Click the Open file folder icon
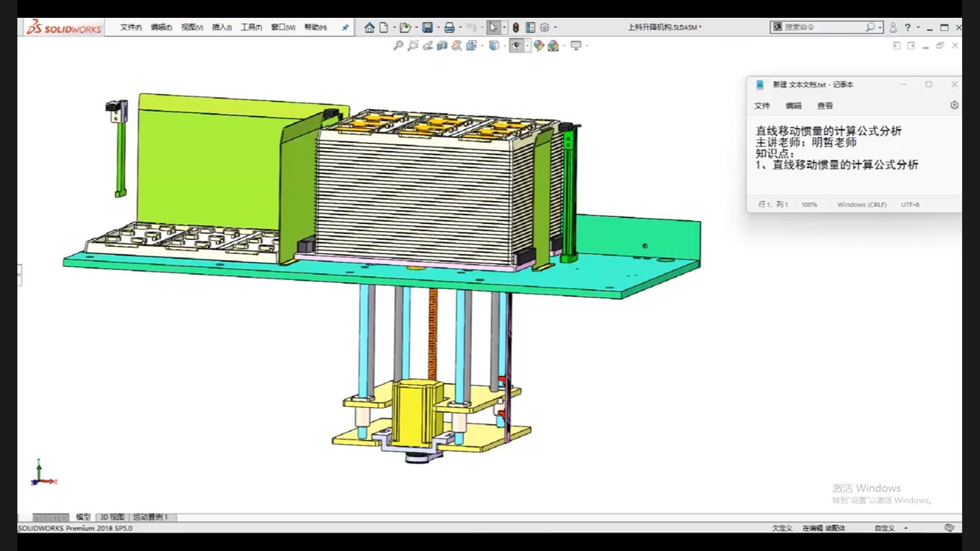 click(x=405, y=28)
